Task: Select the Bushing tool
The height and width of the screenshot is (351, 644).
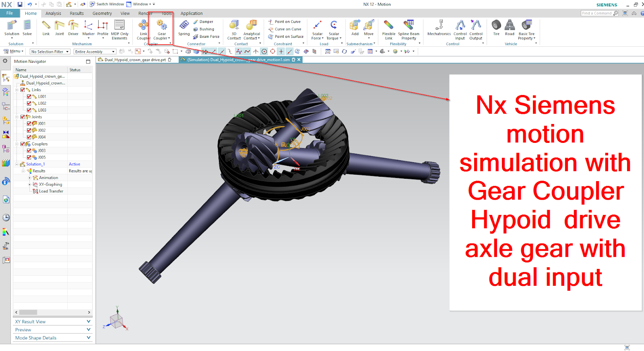Action: click(x=204, y=29)
